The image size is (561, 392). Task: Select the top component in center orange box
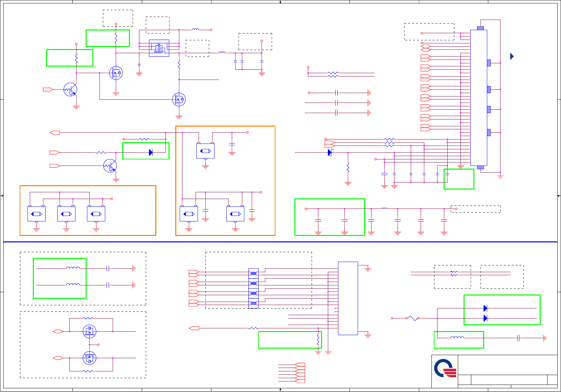tap(205, 151)
